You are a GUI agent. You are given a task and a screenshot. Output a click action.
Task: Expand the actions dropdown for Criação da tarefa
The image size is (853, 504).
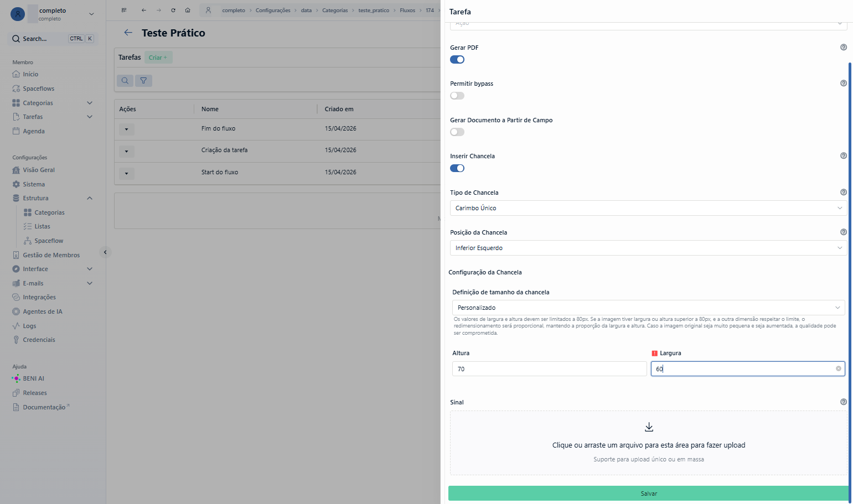pos(126,151)
